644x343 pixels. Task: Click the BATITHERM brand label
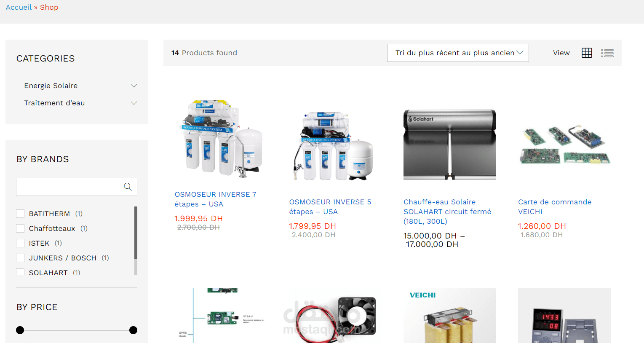[x=49, y=214]
